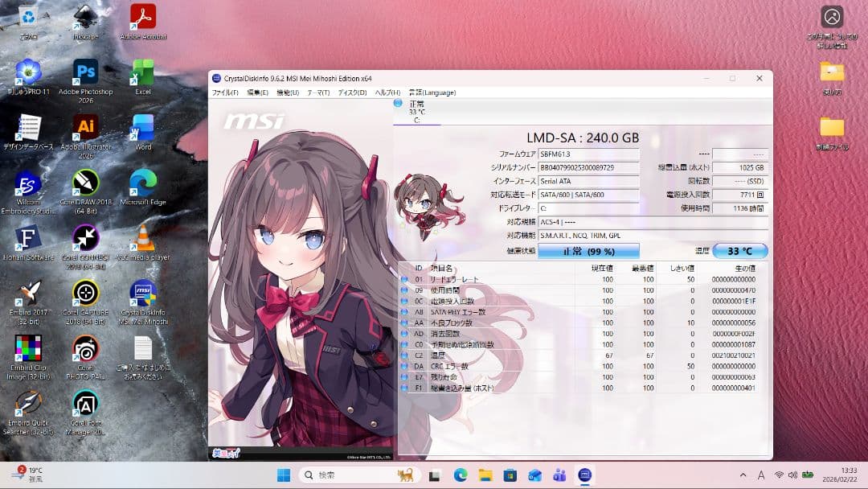Click the Microsoft Edge icon in taskbar
Viewport: 868px width, 489px height.
[x=461, y=475]
